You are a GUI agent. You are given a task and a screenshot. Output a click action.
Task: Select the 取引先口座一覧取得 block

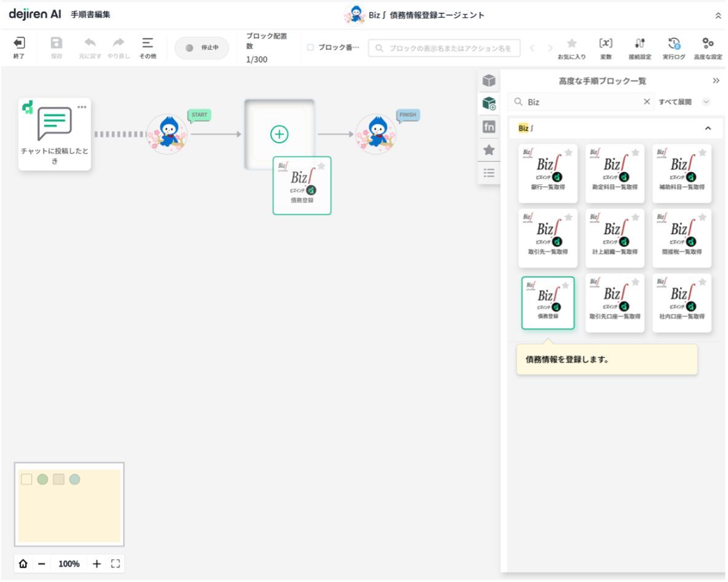click(615, 303)
